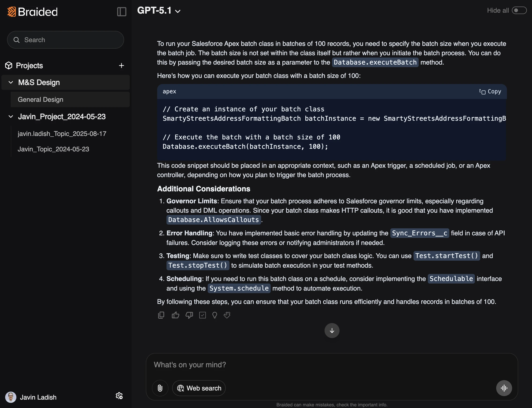Open javin.ladish_Topic_2025-08-17 conversation
Screen dimensions: 532x408
point(62,134)
